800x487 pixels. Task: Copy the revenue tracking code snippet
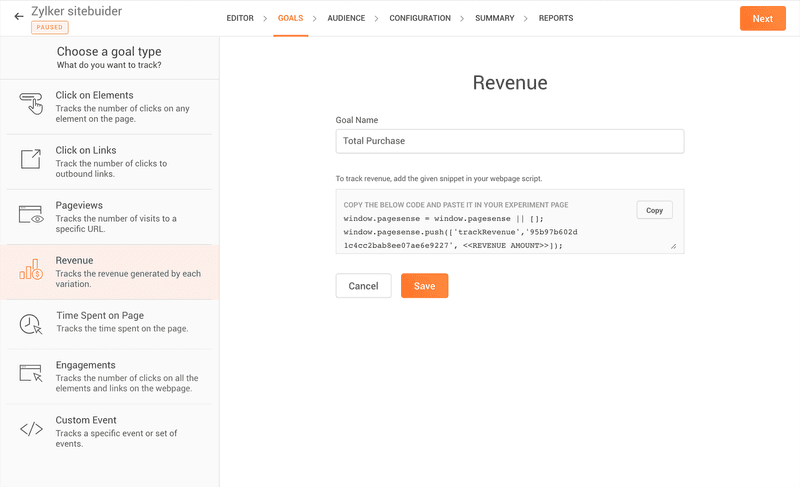click(654, 210)
